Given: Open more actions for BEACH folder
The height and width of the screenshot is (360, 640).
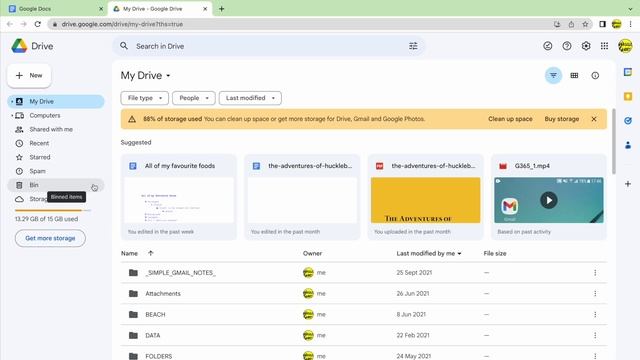Looking at the screenshot, I should pyautogui.click(x=595, y=314).
